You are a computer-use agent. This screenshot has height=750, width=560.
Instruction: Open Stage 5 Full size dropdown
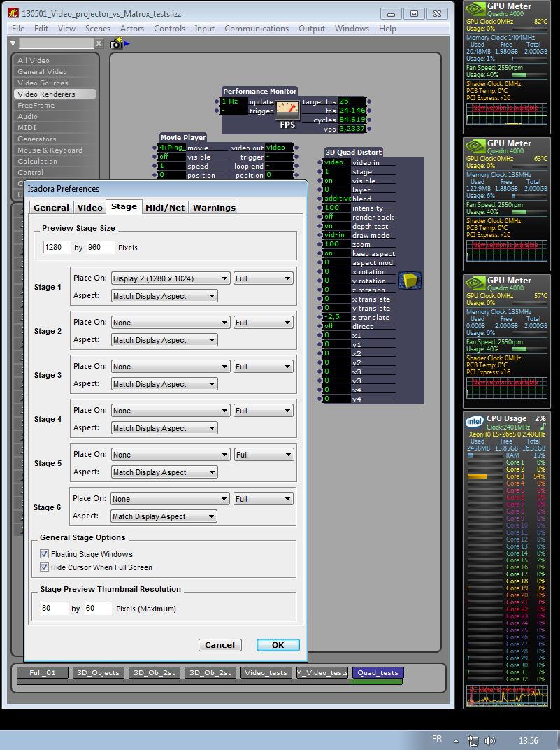click(264, 454)
